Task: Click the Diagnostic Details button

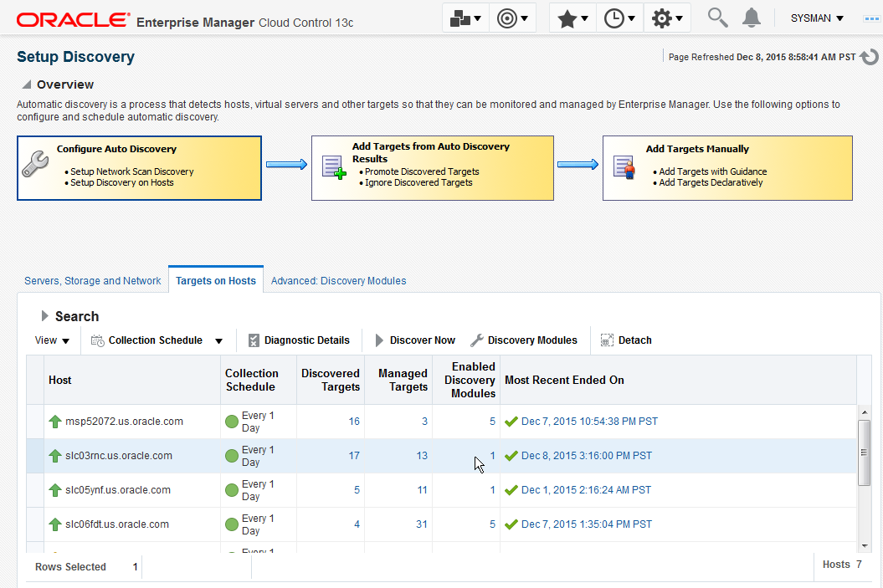Action: [299, 340]
